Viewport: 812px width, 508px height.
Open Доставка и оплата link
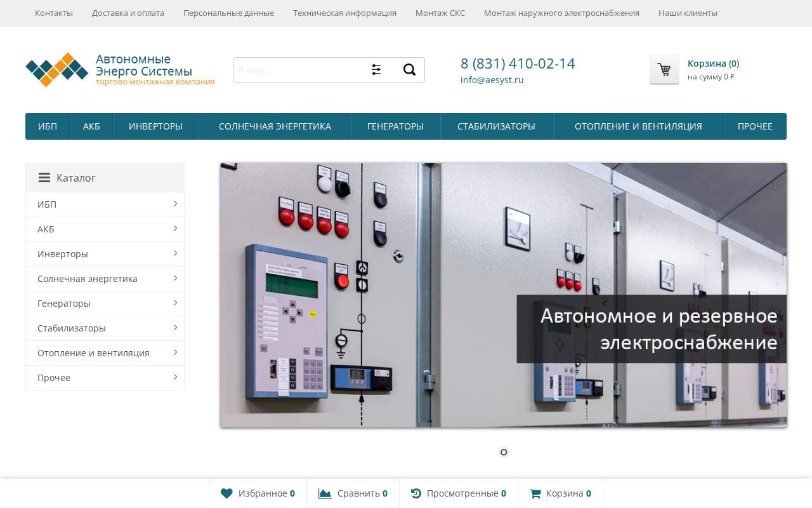coord(128,13)
